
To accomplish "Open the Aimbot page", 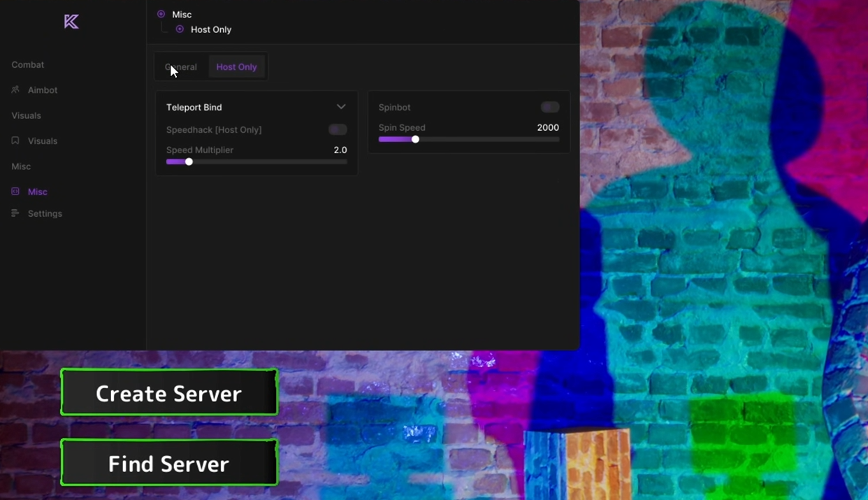I will (x=43, y=90).
